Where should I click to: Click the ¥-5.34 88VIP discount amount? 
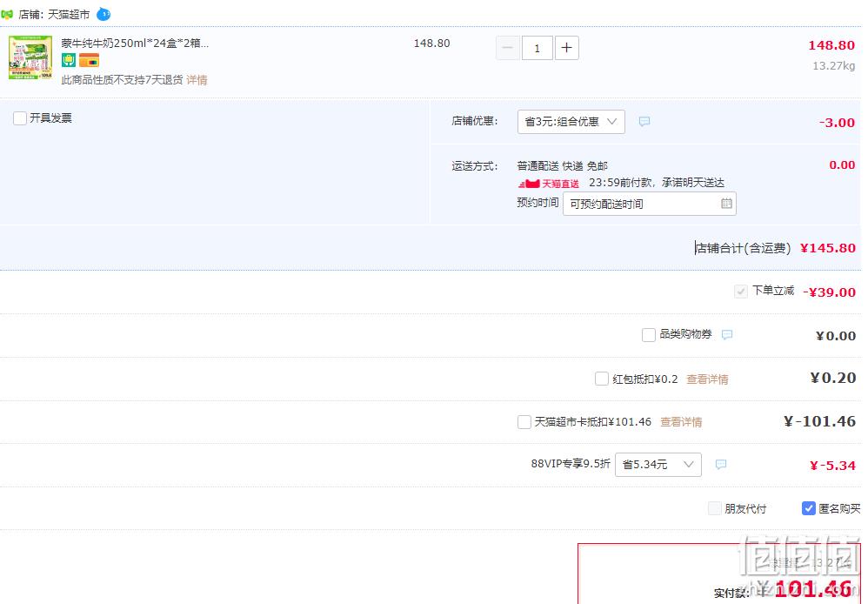click(x=832, y=466)
